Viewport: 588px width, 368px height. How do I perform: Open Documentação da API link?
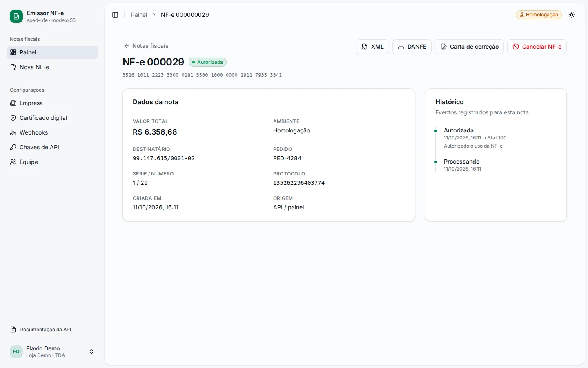tap(52, 330)
